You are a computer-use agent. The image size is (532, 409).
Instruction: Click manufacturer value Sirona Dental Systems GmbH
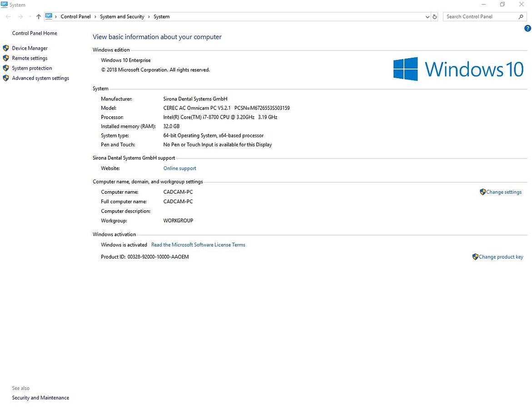coord(195,99)
